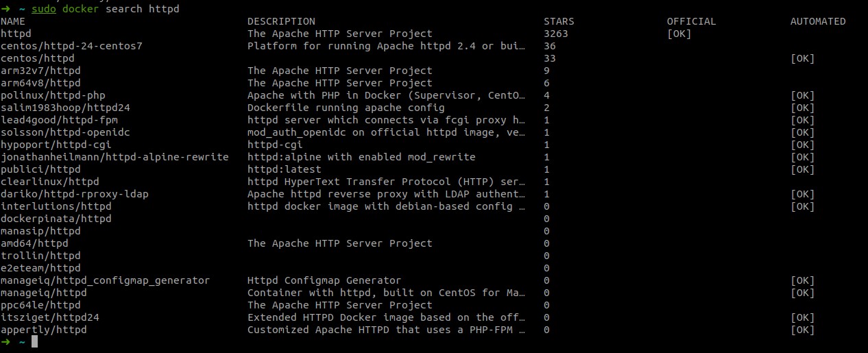
Task: Click the OFFICIAL column header
Action: point(691,21)
